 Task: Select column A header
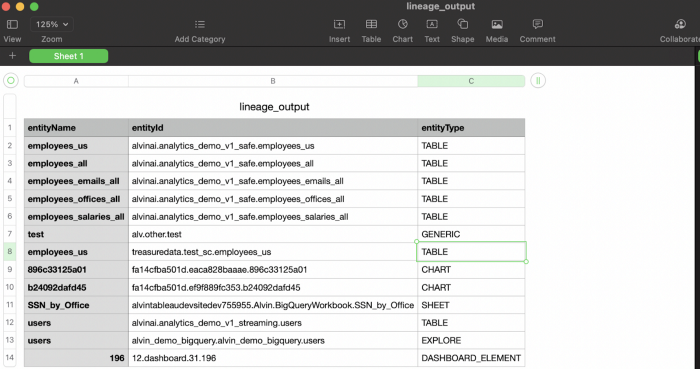(76, 81)
